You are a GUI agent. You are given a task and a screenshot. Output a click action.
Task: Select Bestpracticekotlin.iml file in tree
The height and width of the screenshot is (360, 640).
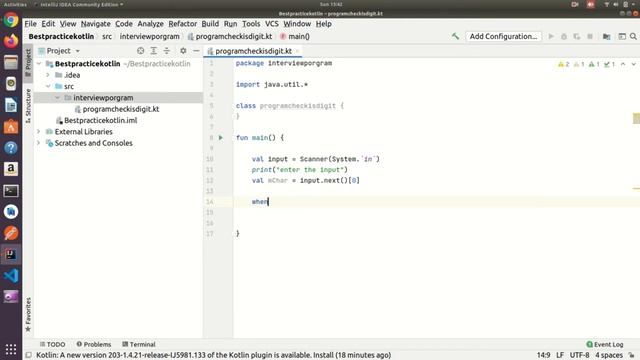point(100,120)
